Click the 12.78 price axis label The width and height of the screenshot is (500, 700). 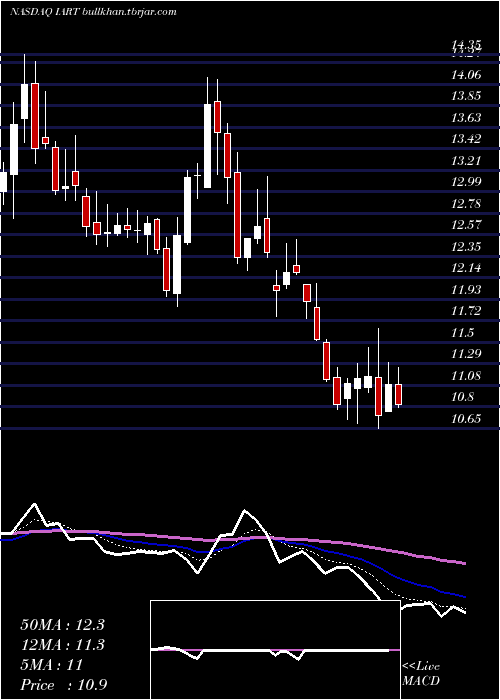coord(466,204)
